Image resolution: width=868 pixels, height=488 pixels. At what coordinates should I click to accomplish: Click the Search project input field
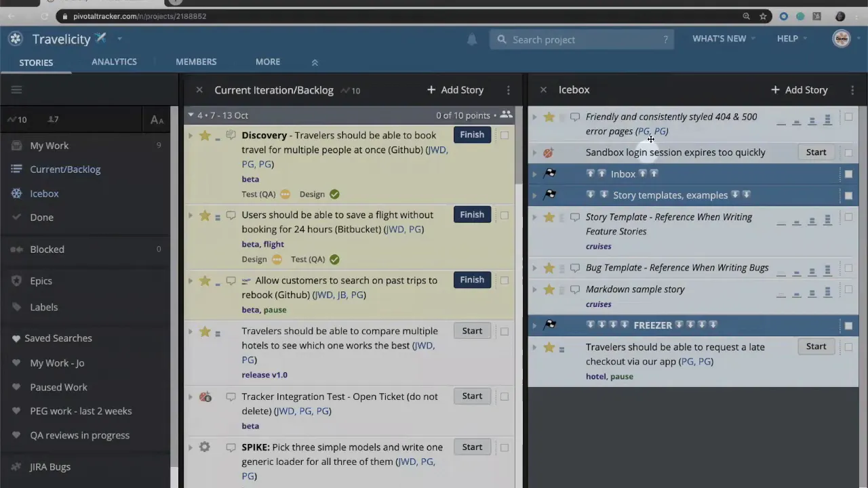[x=582, y=39]
